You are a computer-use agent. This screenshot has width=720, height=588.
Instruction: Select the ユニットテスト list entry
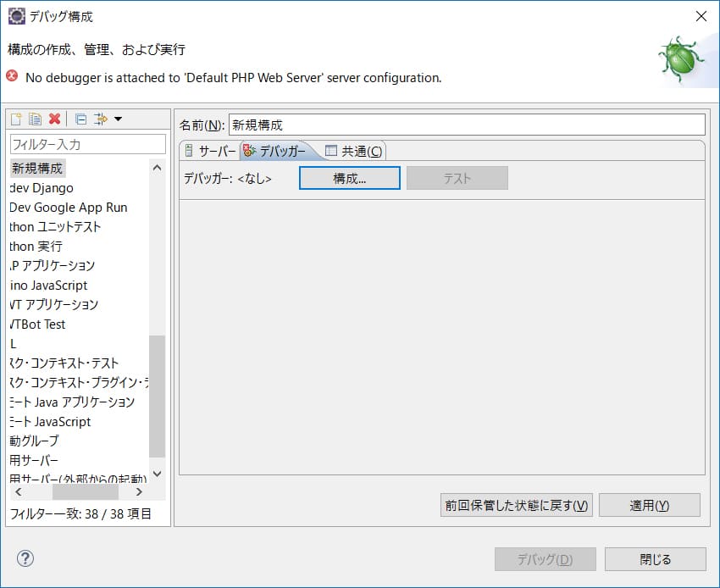[55, 227]
